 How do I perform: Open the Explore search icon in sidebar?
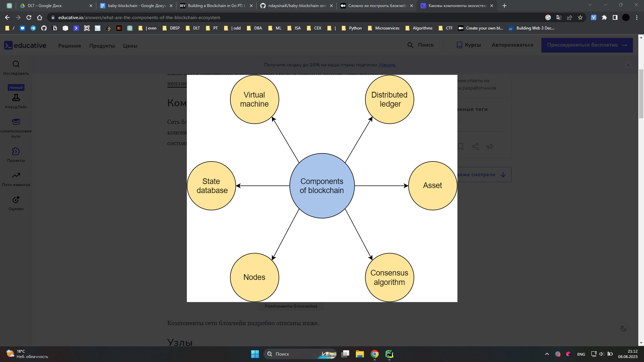16,64
